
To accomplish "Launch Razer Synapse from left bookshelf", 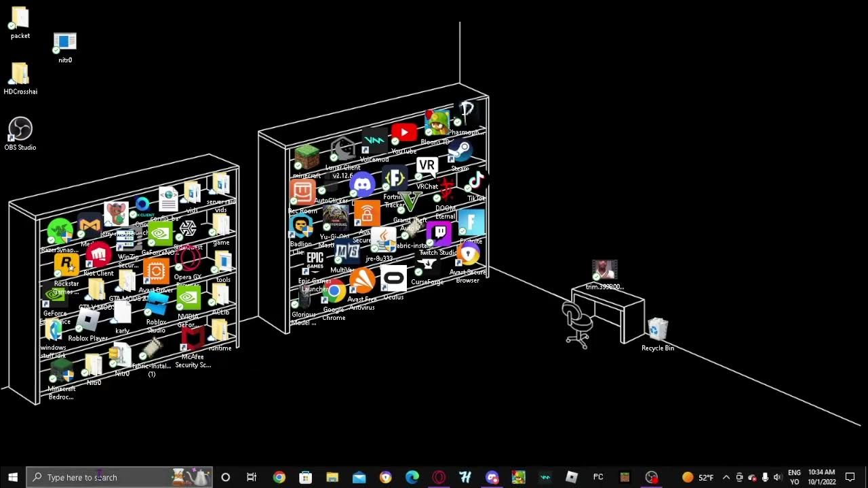I will 60,235.
